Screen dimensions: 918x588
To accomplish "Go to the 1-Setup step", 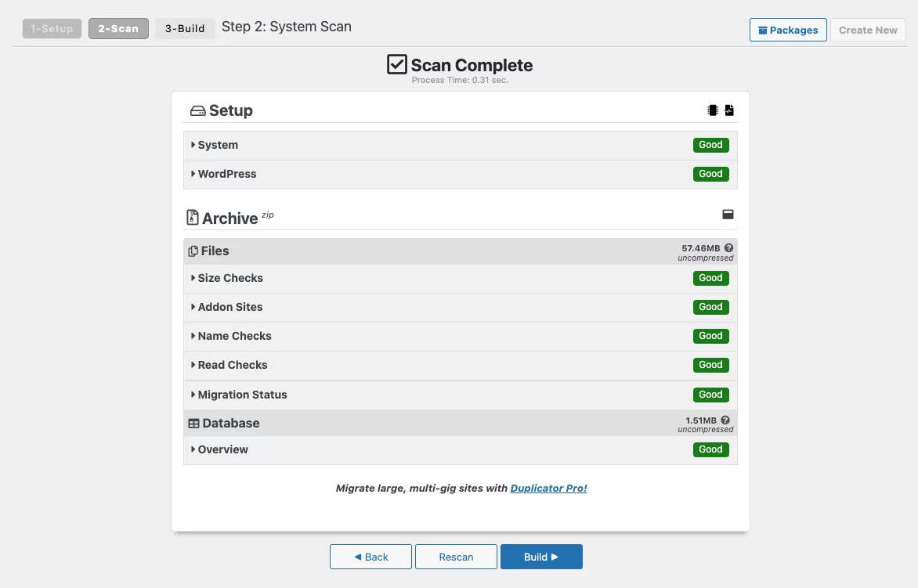I will pyautogui.click(x=52, y=29).
